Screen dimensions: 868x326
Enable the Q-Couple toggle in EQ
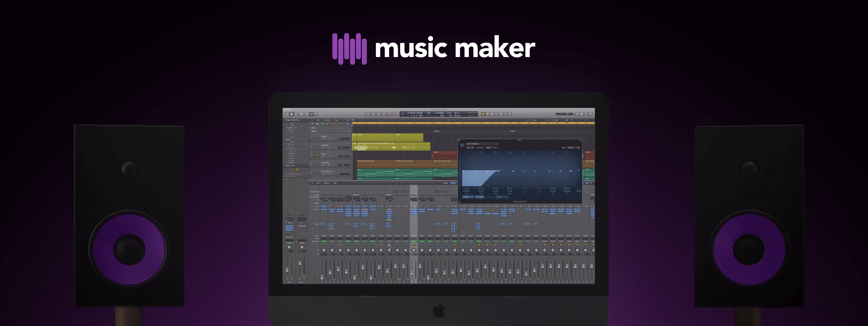point(480,197)
